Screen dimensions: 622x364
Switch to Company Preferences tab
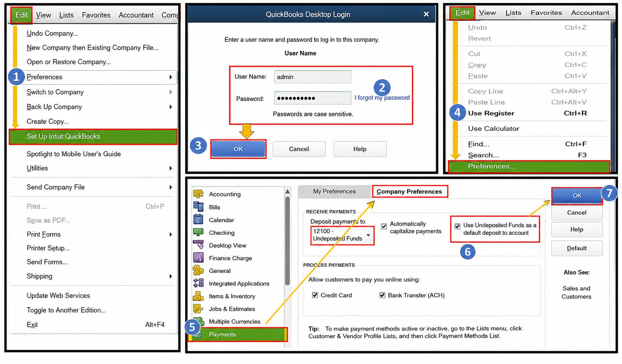409,191
